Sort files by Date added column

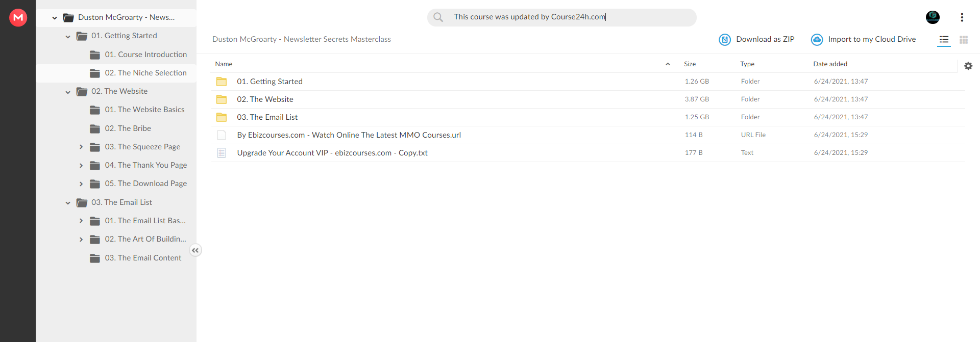tap(830, 64)
